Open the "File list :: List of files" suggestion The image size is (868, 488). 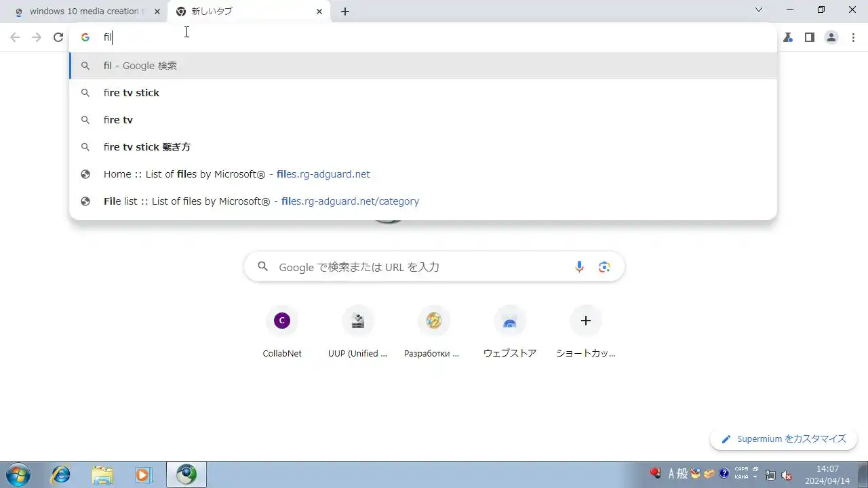tap(423, 201)
